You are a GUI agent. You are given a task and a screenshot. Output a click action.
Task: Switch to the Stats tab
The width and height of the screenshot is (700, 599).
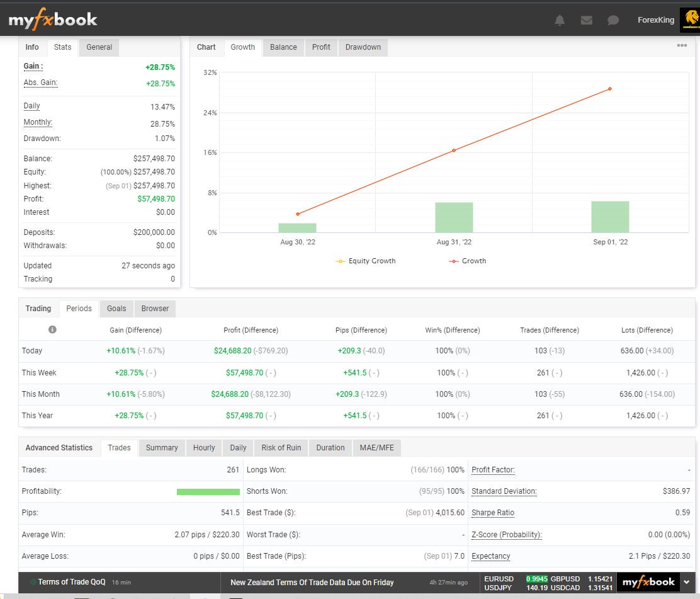pyautogui.click(x=62, y=47)
